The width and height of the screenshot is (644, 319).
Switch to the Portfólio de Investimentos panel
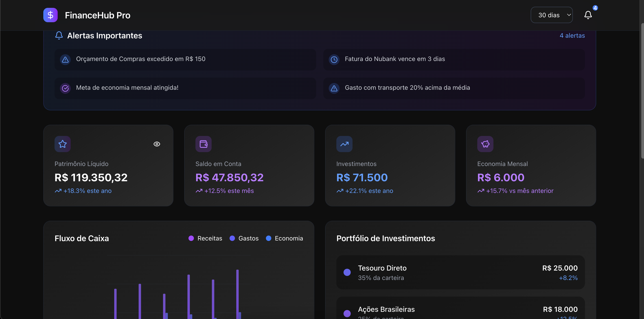point(386,238)
